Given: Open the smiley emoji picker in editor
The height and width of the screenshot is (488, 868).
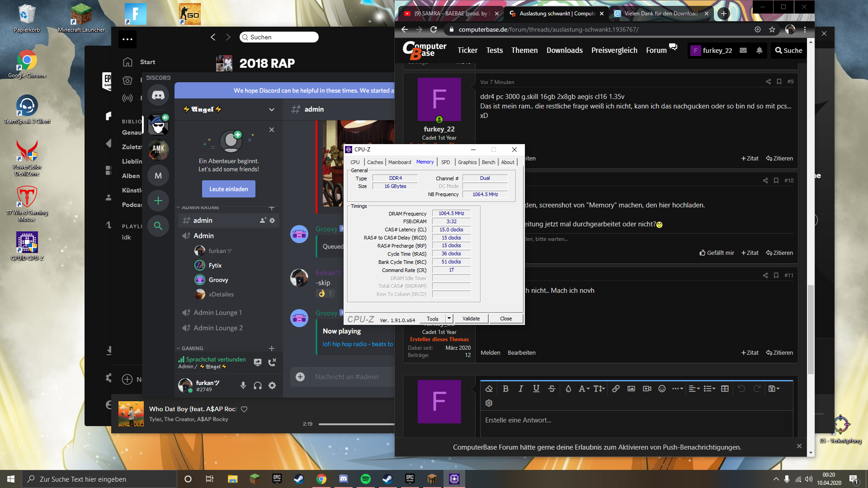Looking at the screenshot, I should click(662, 389).
